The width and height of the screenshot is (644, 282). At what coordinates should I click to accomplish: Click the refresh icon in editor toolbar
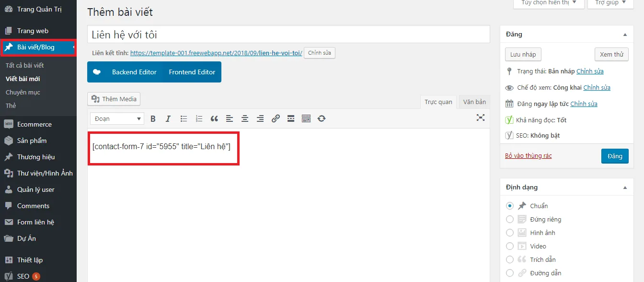[322, 118]
